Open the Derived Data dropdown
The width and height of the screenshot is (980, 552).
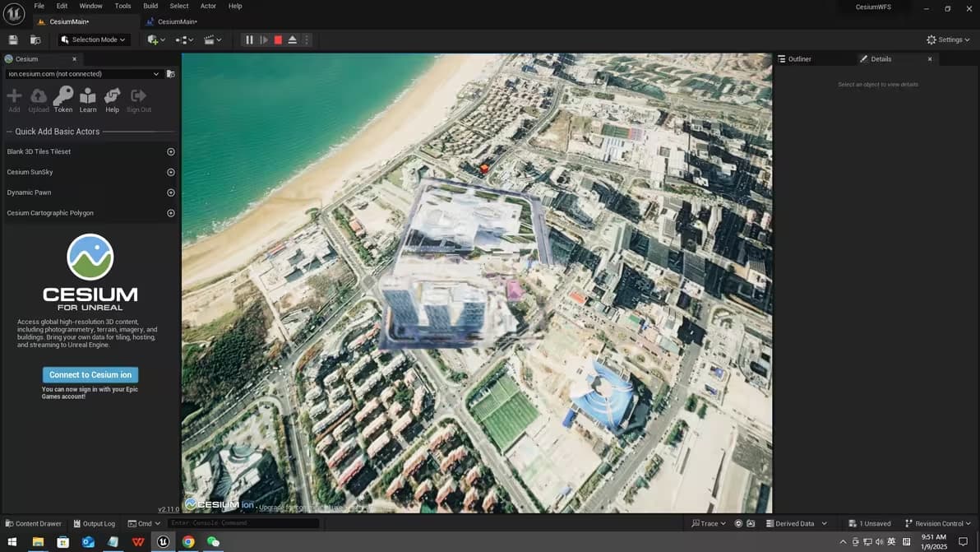coord(796,523)
